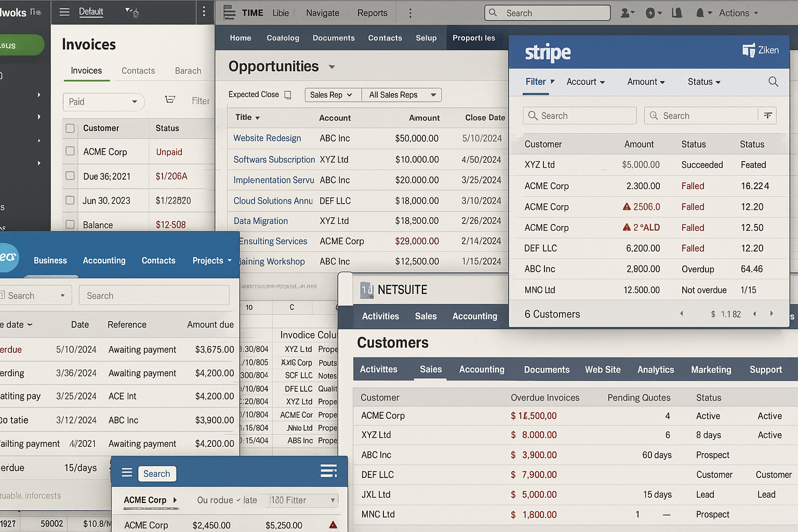Open the hamburger menu beside Default
The width and height of the screenshot is (798, 532).
tap(64, 12)
